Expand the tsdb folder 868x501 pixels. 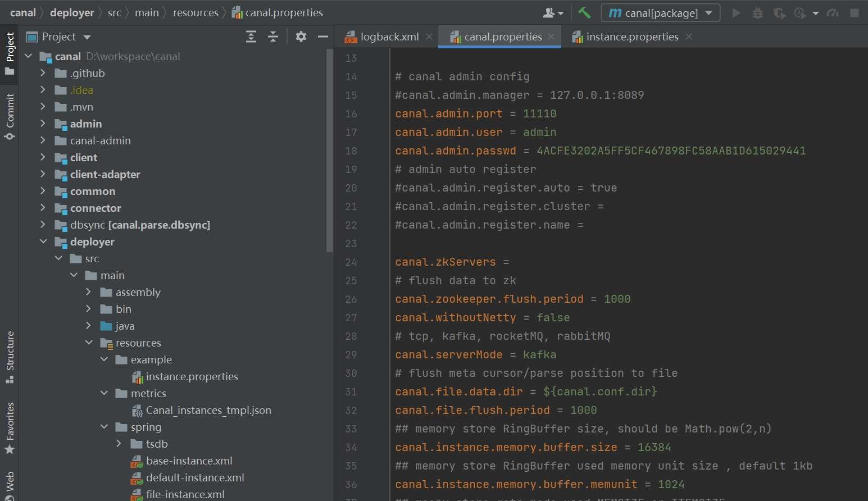pos(119,444)
